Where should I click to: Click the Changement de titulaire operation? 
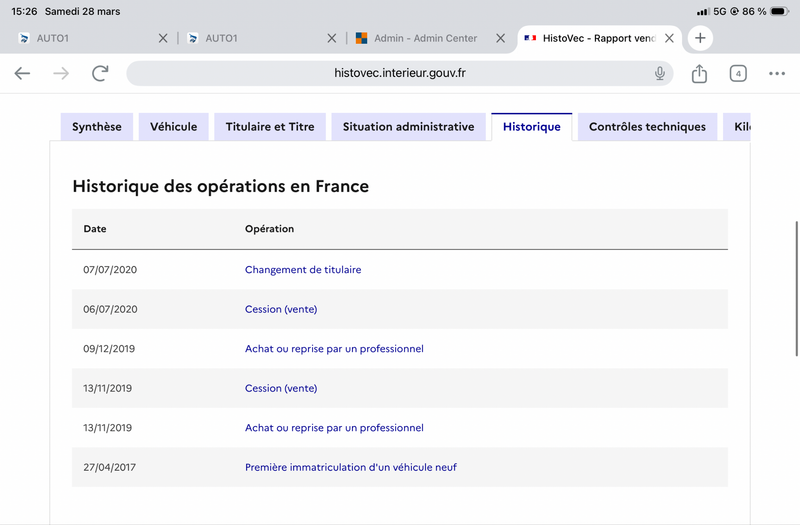click(x=303, y=270)
